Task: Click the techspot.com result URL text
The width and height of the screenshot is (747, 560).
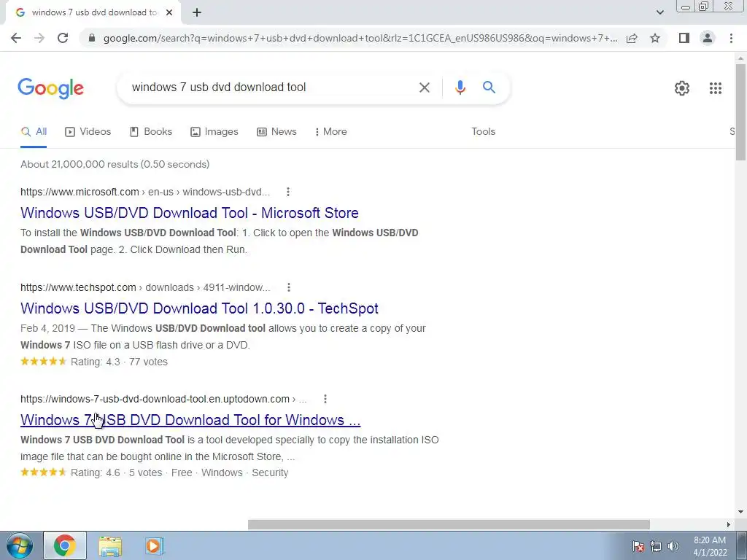Action: pyautogui.click(x=145, y=287)
